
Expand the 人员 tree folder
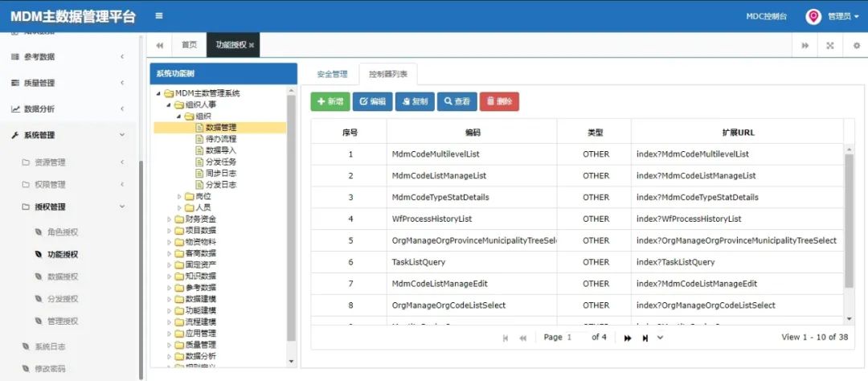(179, 207)
